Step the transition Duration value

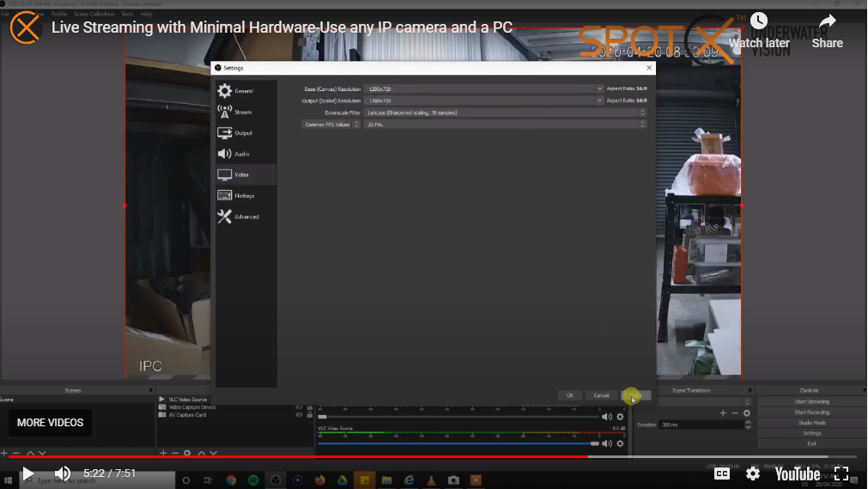[748, 425]
